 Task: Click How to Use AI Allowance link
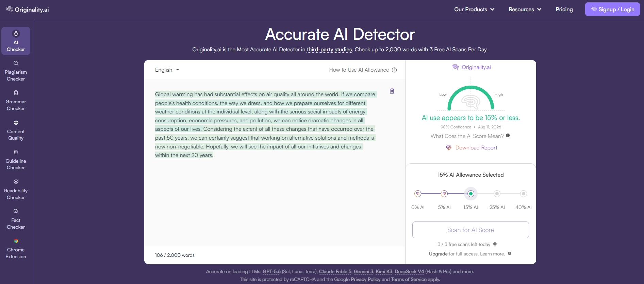[x=359, y=70]
